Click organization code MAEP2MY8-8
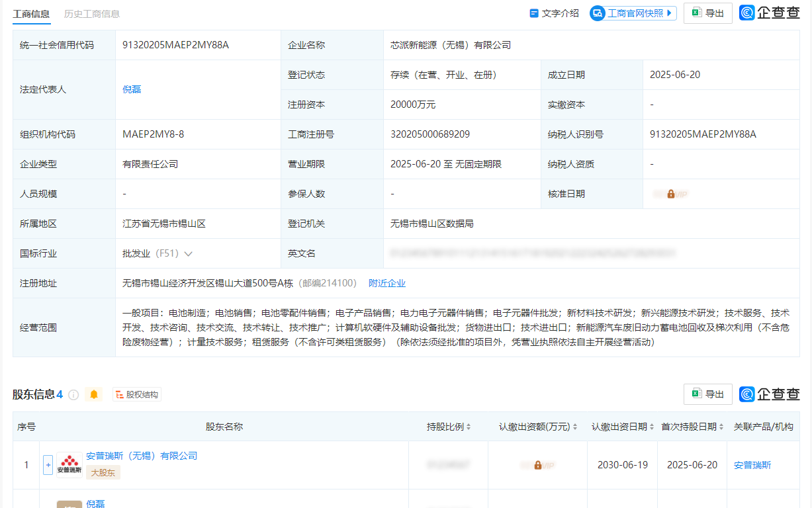Viewport: 812px width, 508px height. tap(154, 134)
